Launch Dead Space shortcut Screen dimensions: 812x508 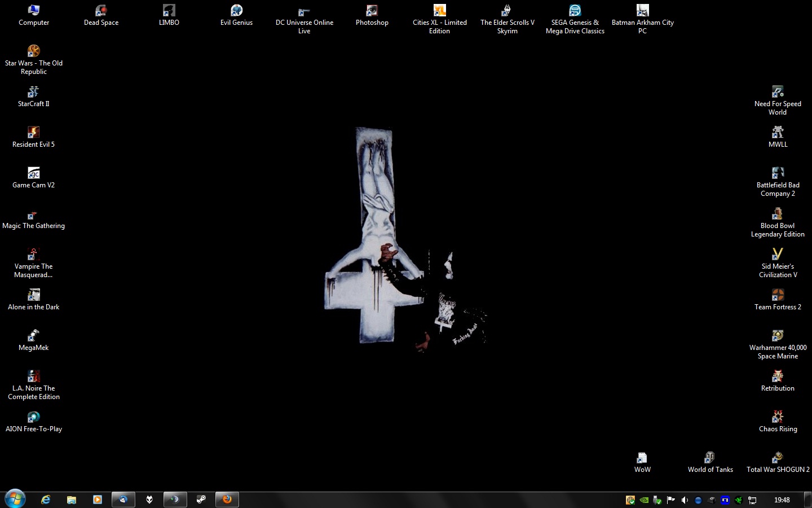pyautogui.click(x=101, y=15)
